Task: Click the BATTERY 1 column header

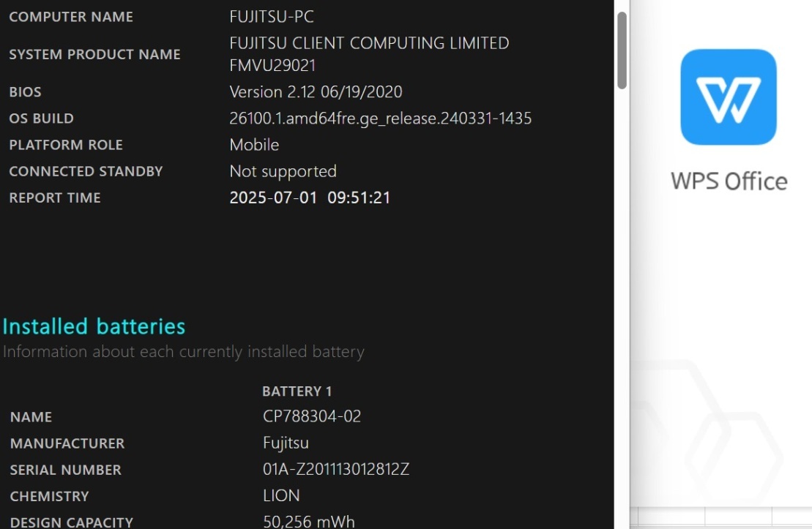Action: pos(297,391)
